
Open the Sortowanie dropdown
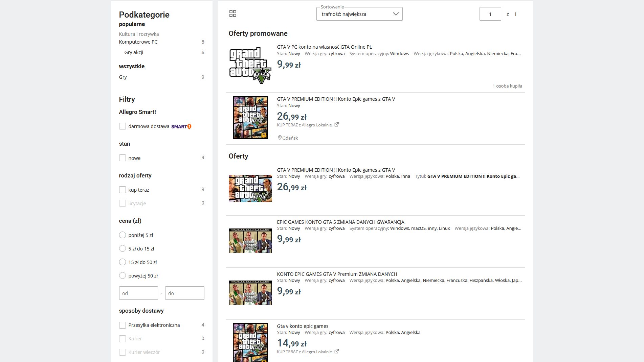(359, 14)
